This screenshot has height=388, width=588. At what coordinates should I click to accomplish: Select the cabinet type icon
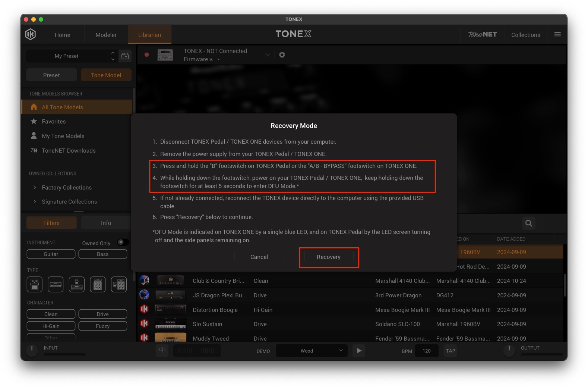click(x=98, y=285)
